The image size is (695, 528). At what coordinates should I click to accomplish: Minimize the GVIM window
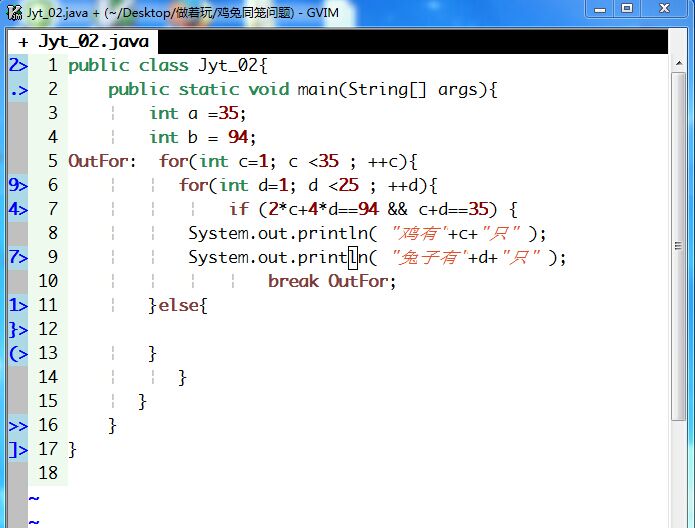(x=600, y=8)
